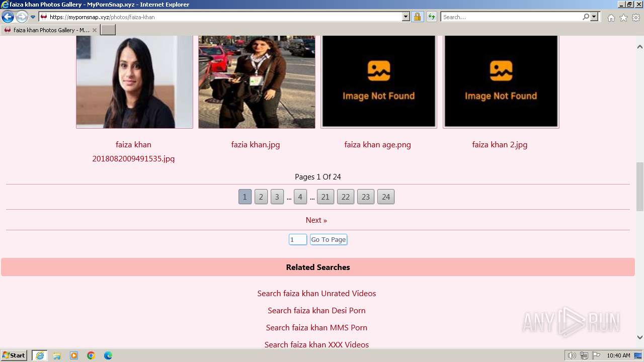Click the 10:40 AM system clock
The height and width of the screenshot is (362, 644).
tap(618, 355)
